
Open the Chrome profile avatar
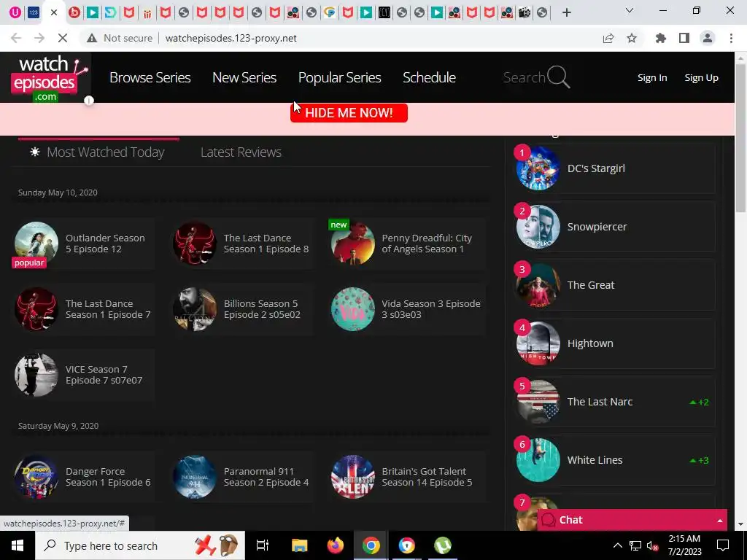(708, 38)
